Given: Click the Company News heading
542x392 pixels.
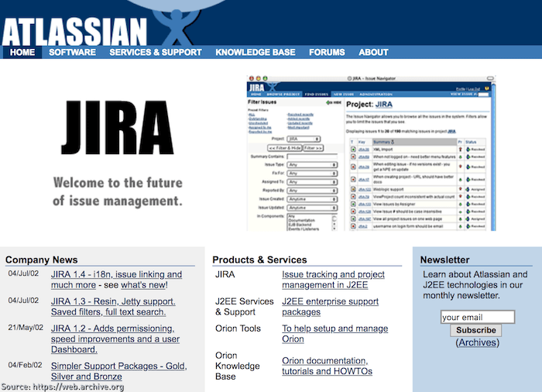Looking at the screenshot, I should 42,260.
